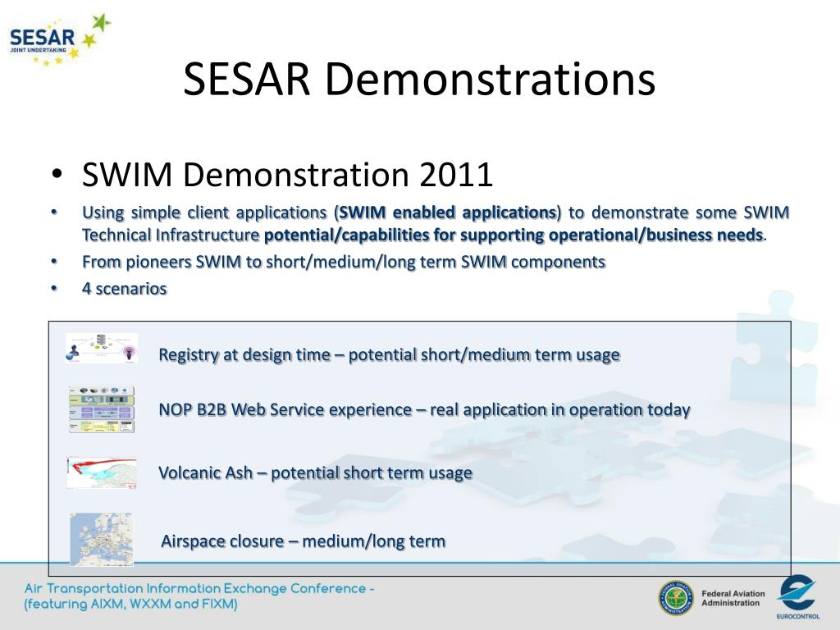Click the 'Federal Aviation Administration' label text
The image size is (840, 630).
click(733, 598)
